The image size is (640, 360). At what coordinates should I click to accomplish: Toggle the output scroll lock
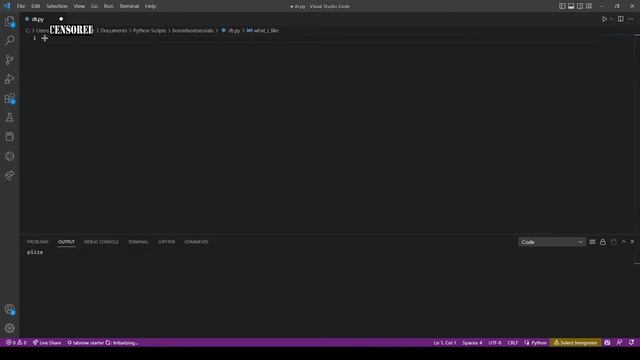click(603, 242)
